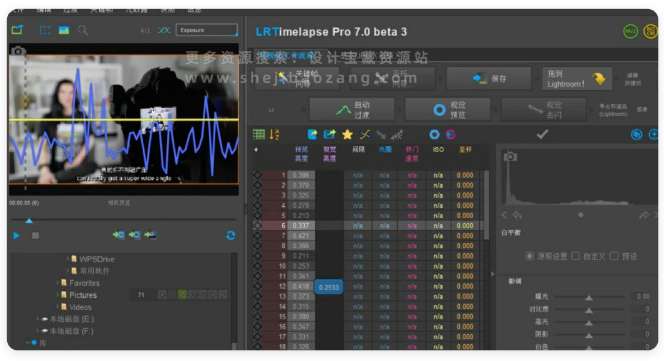Screen dimensions: 664x361
Task: Click the blue playhead marker on preview timeline
Action: [x=29, y=220]
